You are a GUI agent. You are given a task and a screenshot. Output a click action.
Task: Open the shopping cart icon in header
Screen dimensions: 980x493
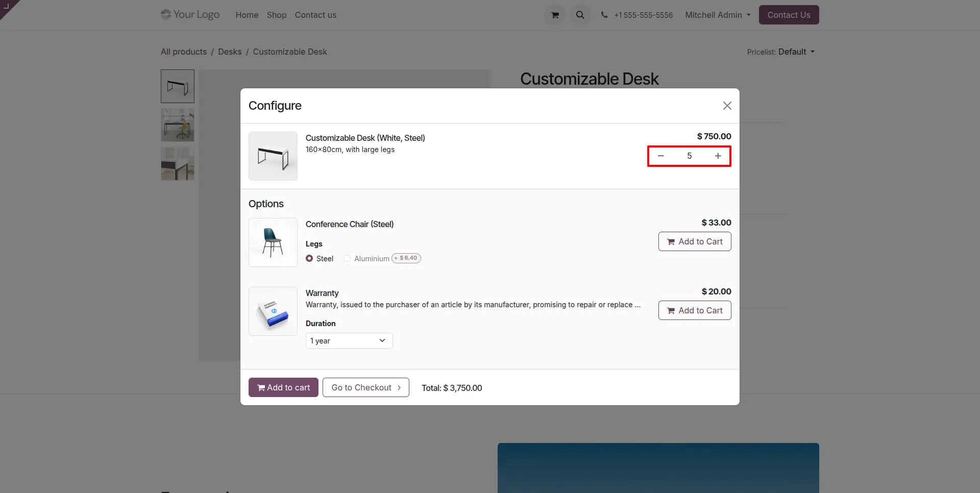(555, 15)
